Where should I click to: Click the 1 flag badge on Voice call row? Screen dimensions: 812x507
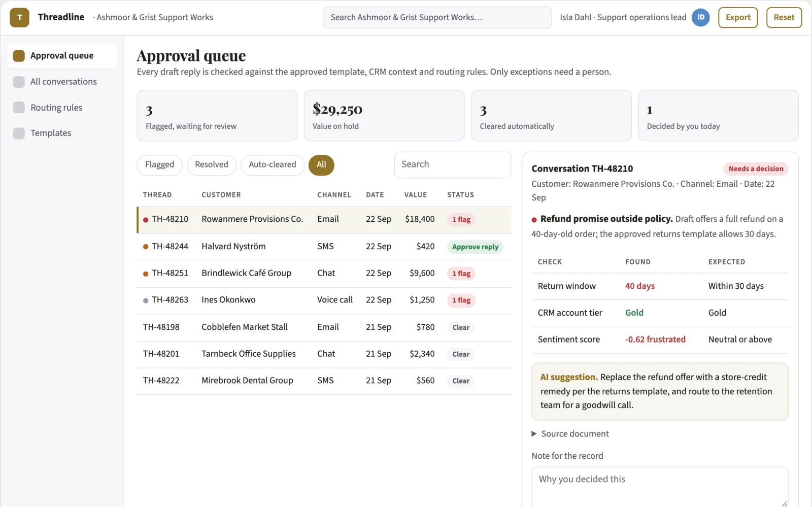461,300
